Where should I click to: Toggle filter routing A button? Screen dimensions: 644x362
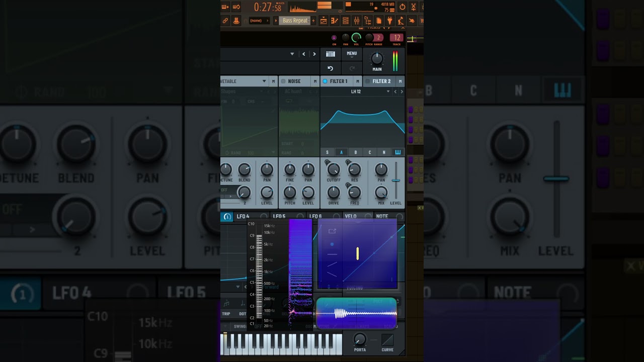[x=341, y=152]
